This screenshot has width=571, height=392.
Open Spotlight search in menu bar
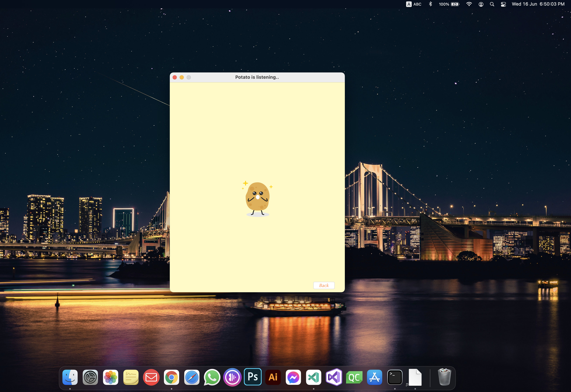492,4
